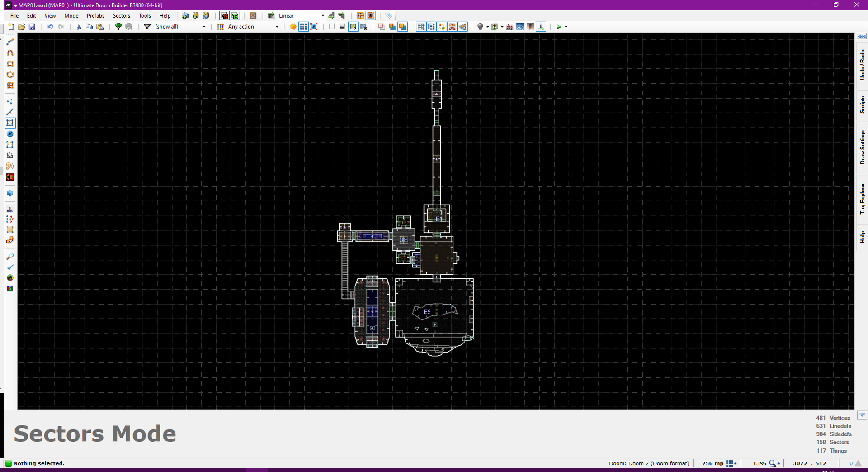The image size is (868, 472).
Task: Open the Undo / Redo side tab
Action: tap(862, 65)
